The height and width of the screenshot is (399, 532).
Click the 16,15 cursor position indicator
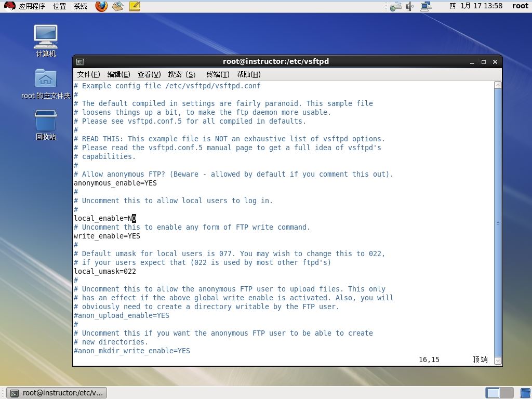pos(429,360)
